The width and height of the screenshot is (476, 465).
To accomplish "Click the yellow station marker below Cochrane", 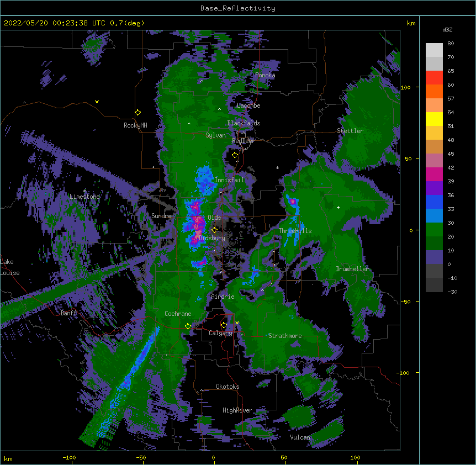I will coord(188,326).
